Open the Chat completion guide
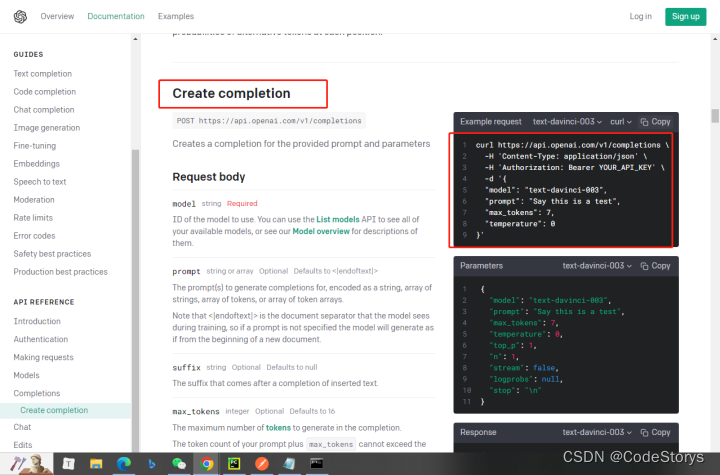The image size is (720, 475). click(x=44, y=109)
